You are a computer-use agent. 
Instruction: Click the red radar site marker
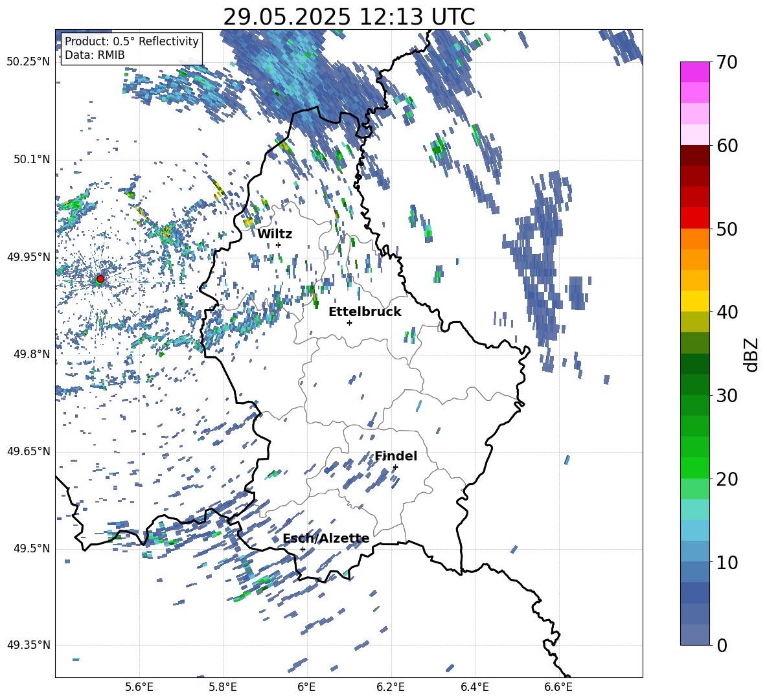pyautogui.click(x=100, y=279)
